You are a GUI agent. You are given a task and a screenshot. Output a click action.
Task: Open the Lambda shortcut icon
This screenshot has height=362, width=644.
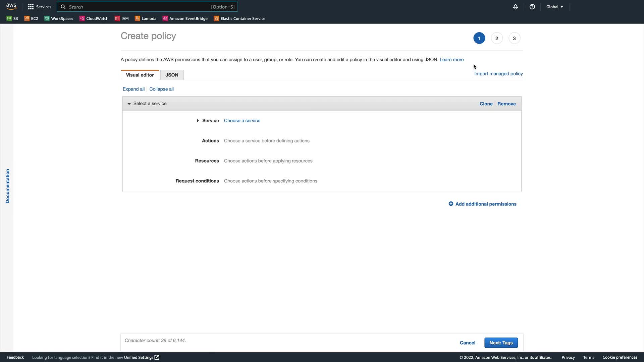pyautogui.click(x=137, y=18)
